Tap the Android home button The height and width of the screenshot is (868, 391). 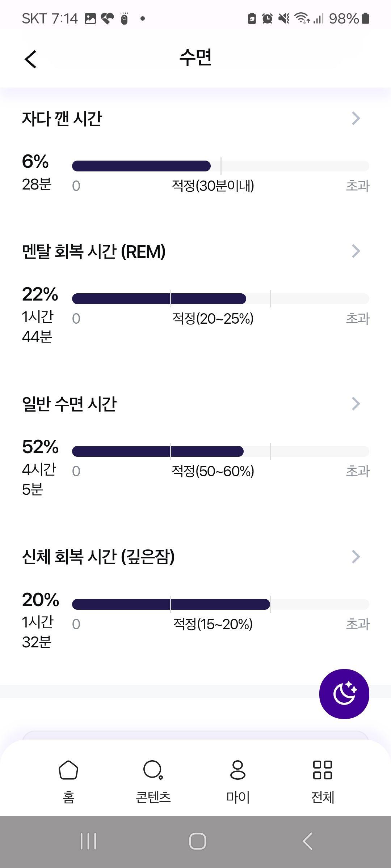198,841
